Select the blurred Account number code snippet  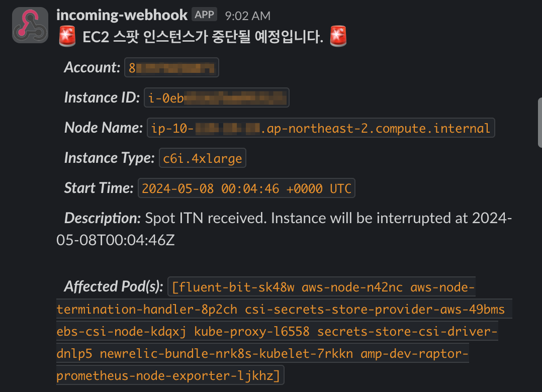[x=171, y=67]
